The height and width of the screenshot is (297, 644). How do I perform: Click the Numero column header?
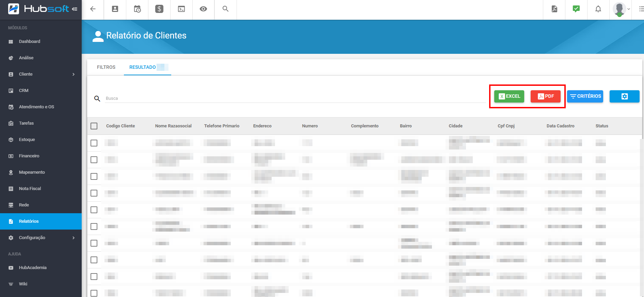(310, 126)
